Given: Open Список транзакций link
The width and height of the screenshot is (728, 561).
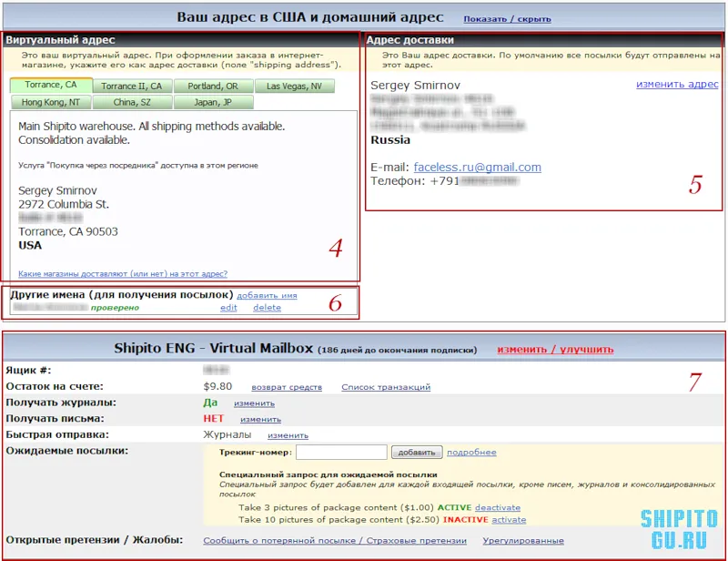Looking at the screenshot, I should pyautogui.click(x=386, y=387).
